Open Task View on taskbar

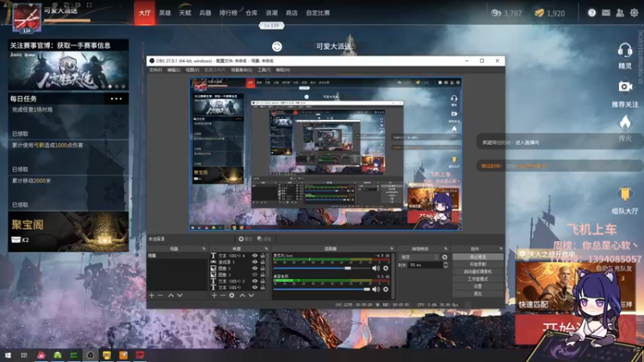24,355
